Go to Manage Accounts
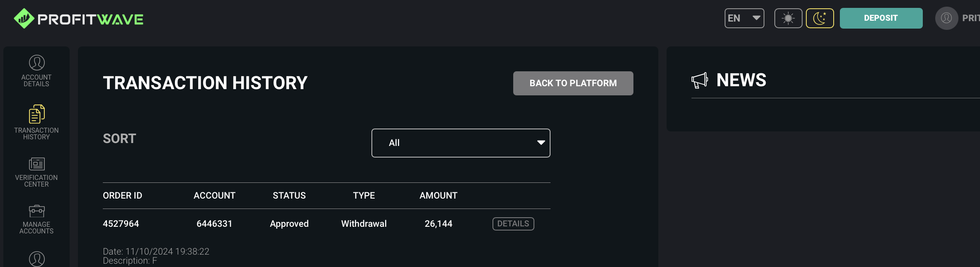Screen dimensions: 980x267 click(x=36, y=219)
